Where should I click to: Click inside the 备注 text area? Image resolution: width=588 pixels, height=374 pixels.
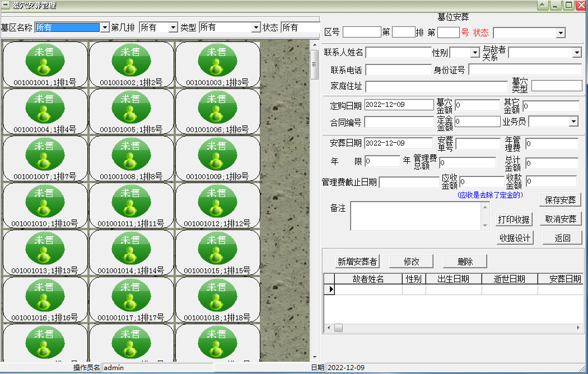coord(416,216)
